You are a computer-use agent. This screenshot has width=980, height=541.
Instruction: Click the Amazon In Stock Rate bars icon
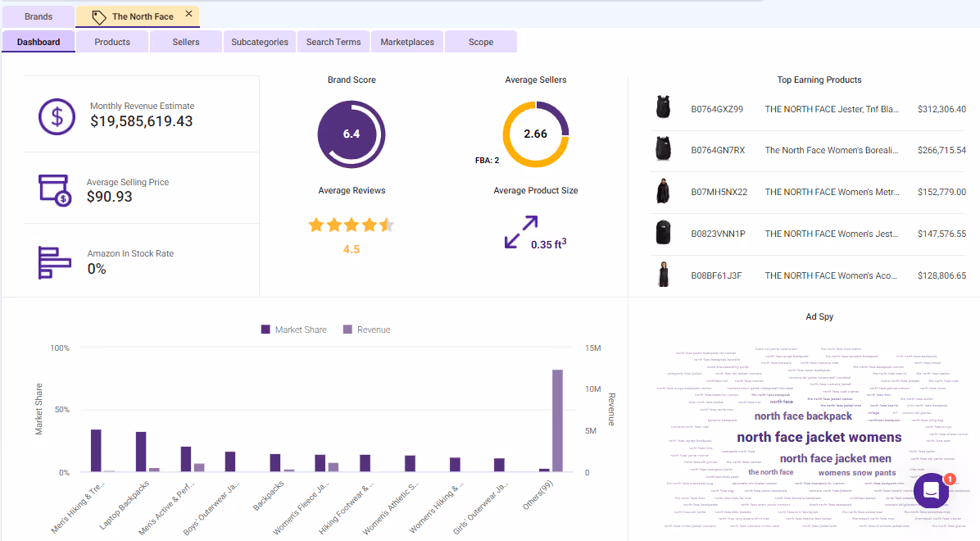click(55, 262)
